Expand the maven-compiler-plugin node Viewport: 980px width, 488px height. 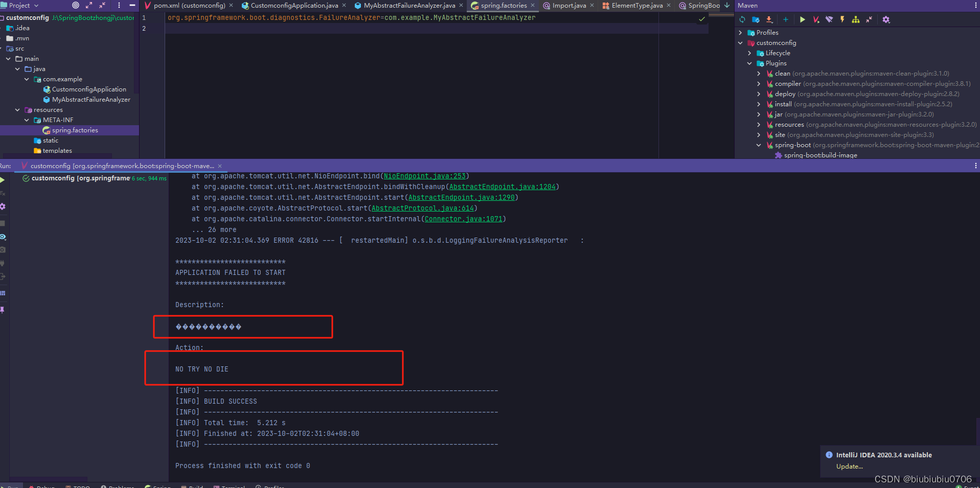[x=758, y=83]
